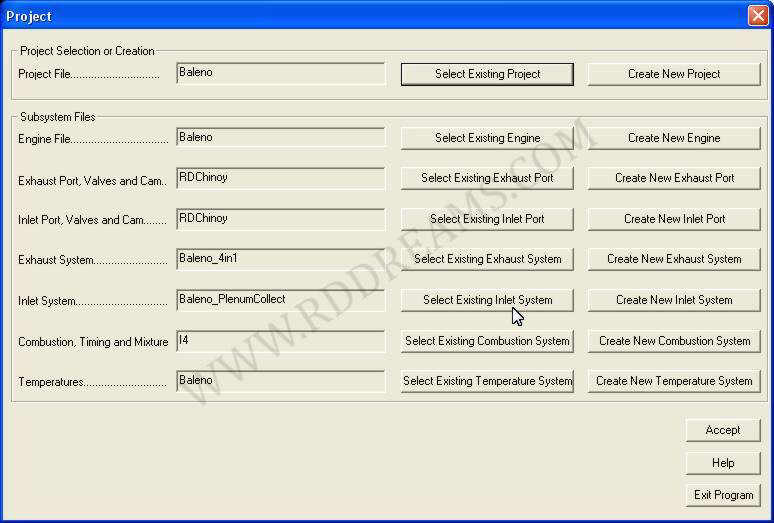Click Select Existing Inlet System
Viewport: 774px width, 523px height.
click(x=487, y=300)
